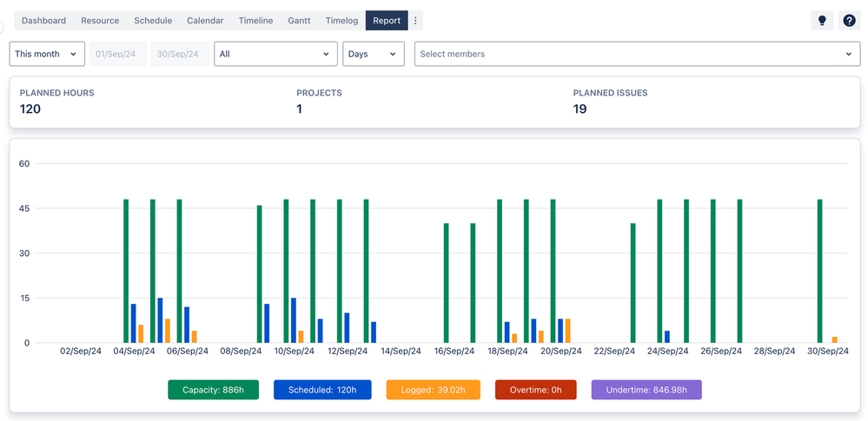Toggle the Overtime: 0h legend item

point(535,390)
